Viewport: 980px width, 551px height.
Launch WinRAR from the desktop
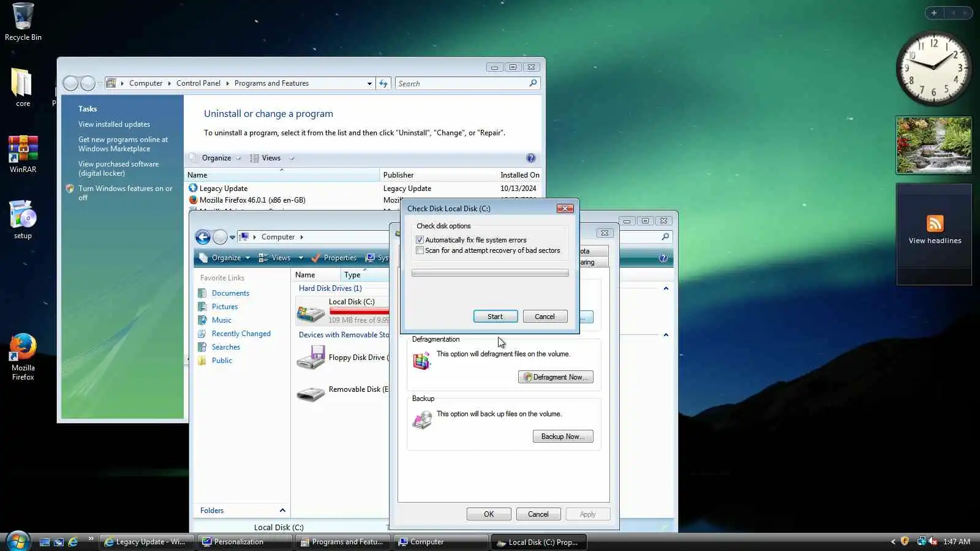coord(23,154)
